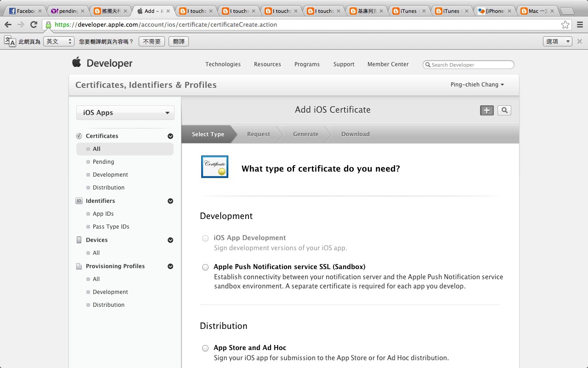588x368 pixels.
Task: Switch to the first iTunes tab
Action: coord(408,11)
